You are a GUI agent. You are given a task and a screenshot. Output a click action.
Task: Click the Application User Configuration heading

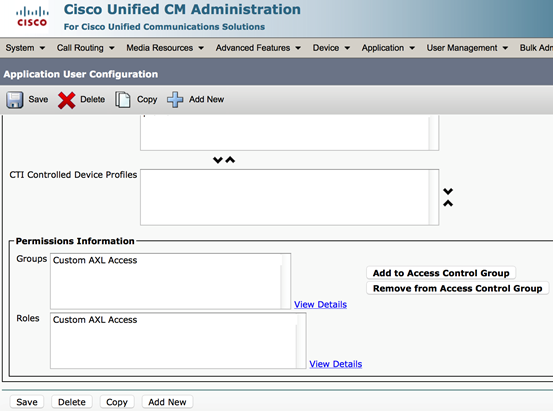[x=81, y=74]
